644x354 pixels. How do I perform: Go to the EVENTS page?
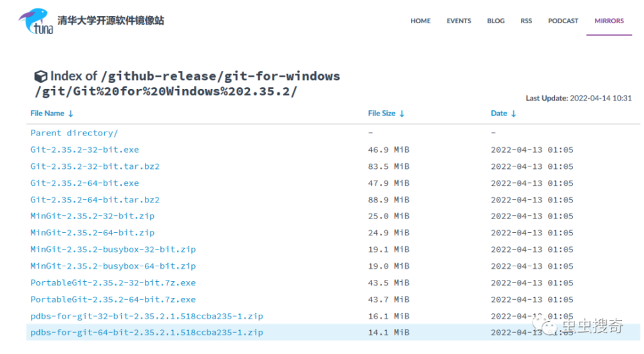[x=459, y=21]
